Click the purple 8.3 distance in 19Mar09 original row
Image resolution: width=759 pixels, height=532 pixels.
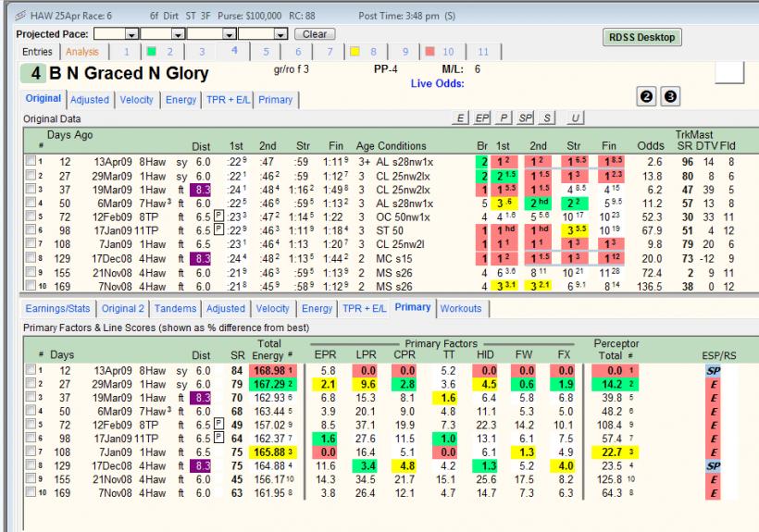[201, 190]
